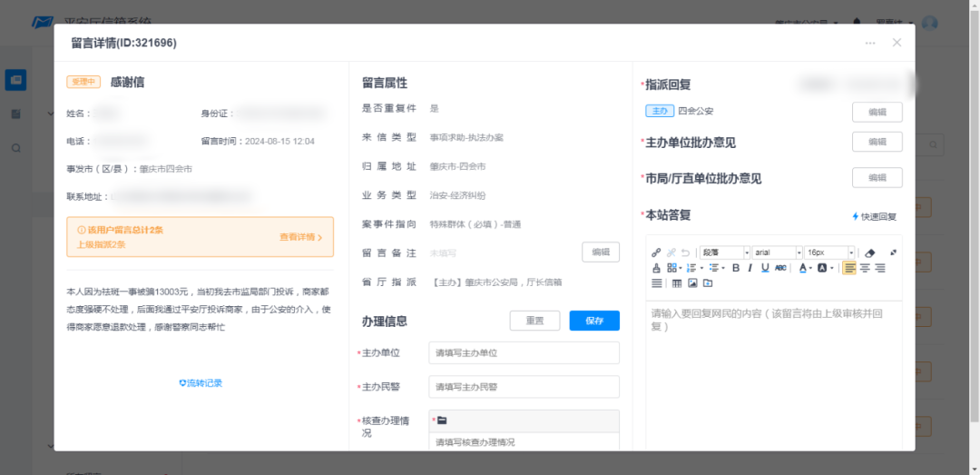
Task: Click the 受理中 status tag
Action: [83, 82]
